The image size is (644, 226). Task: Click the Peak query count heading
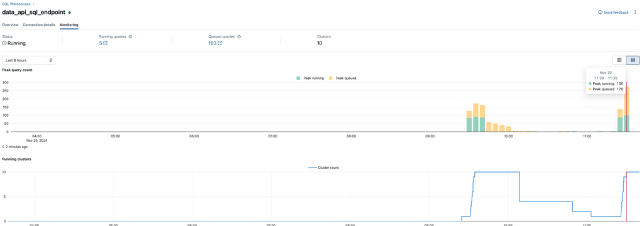tap(17, 70)
